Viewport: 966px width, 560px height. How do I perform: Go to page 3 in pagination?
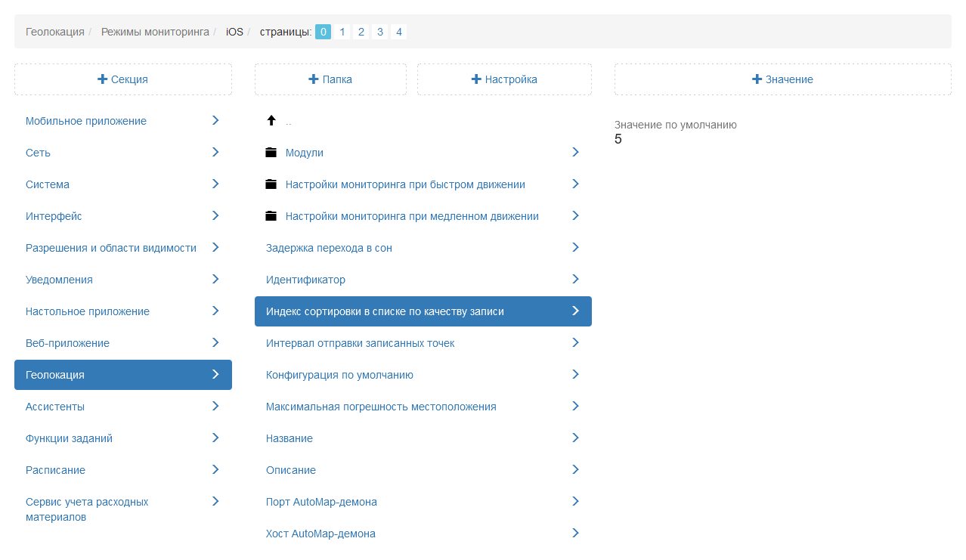[x=380, y=32]
